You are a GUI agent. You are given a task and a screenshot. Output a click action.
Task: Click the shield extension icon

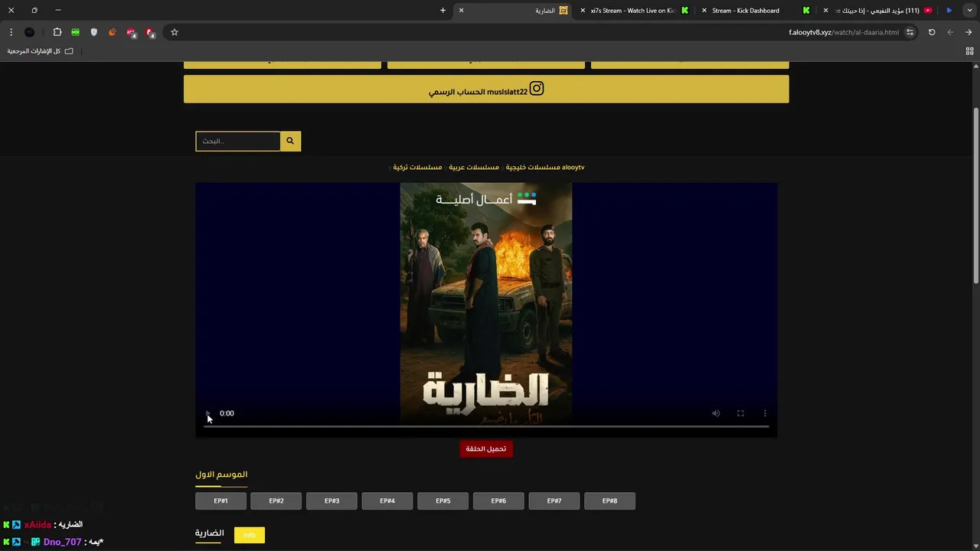(x=94, y=32)
